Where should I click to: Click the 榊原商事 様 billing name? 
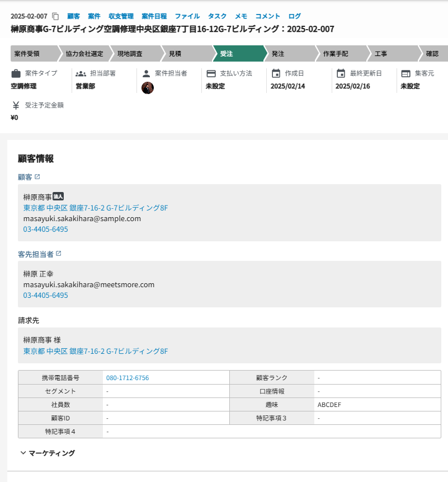[42, 340]
